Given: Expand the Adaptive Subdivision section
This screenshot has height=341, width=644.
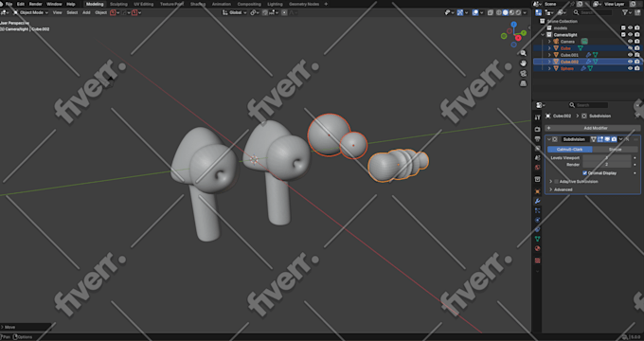Looking at the screenshot, I should tap(551, 182).
